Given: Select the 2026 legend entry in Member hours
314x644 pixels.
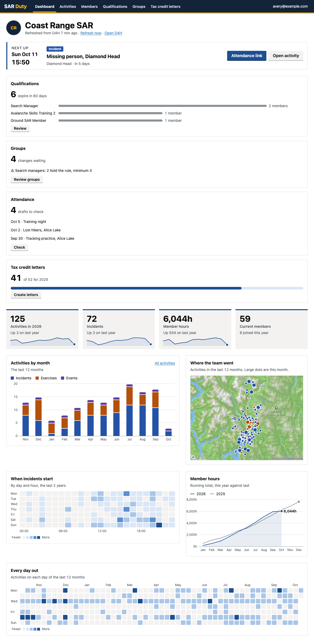Looking at the screenshot, I should click(198, 494).
